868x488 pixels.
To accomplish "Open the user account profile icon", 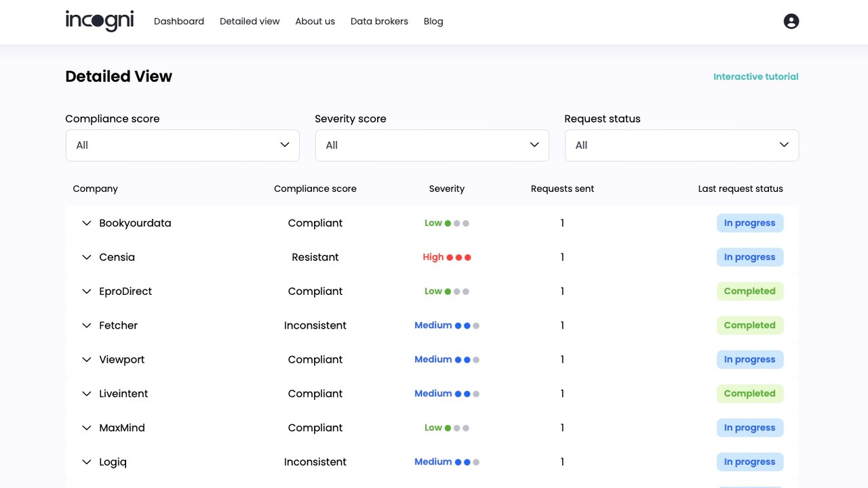I will pos(791,21).
